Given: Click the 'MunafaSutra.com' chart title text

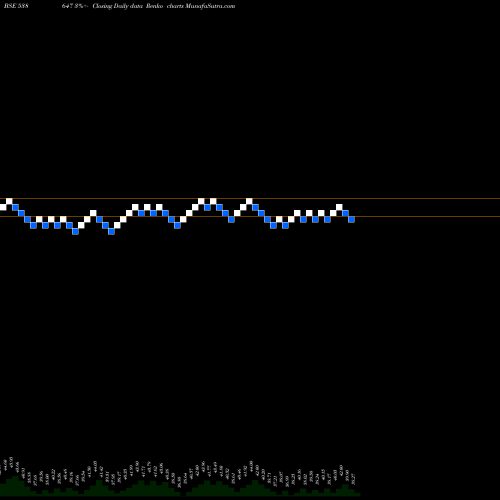Looking at the screenshot, I should coord(210,6).
